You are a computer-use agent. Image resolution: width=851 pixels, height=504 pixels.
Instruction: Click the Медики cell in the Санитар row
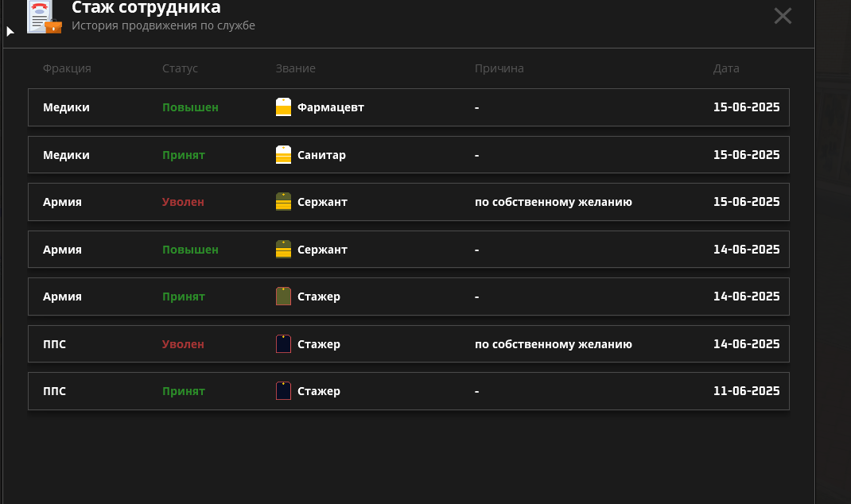coord(66,155)
